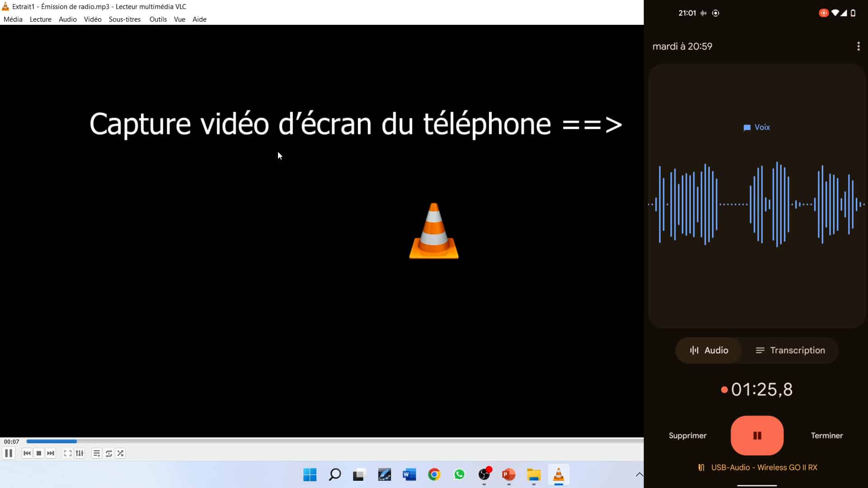Select the Voix chip on the recorder
Viewport: 868px width, 488px height.
756,127
